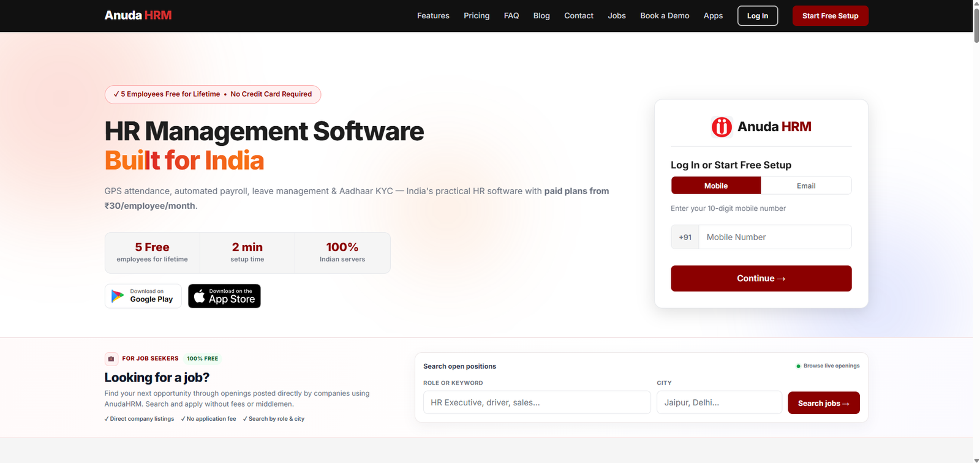Click the Search open positions label
Screen dimensions: 980x463
(x=459, y=366)
